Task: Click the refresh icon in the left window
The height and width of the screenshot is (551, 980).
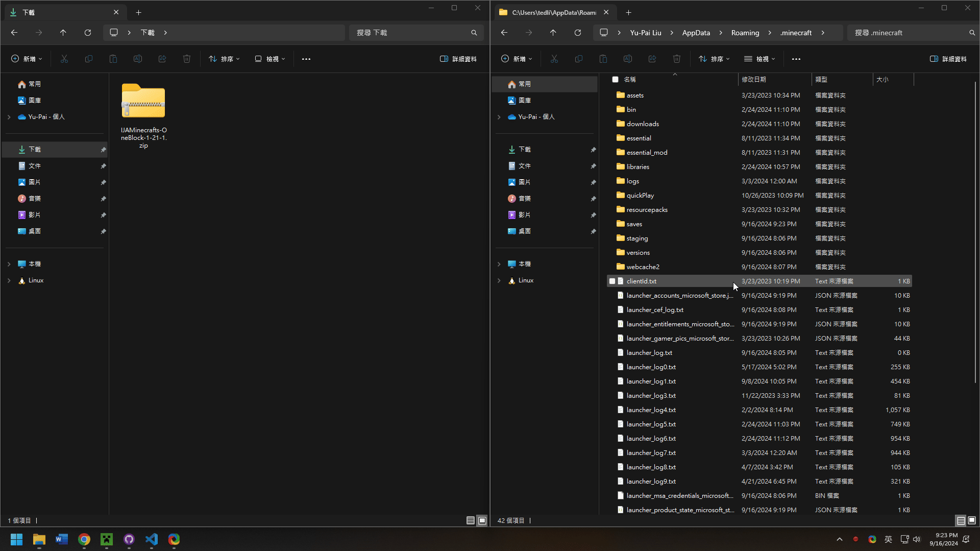Action: coord(88,33)
